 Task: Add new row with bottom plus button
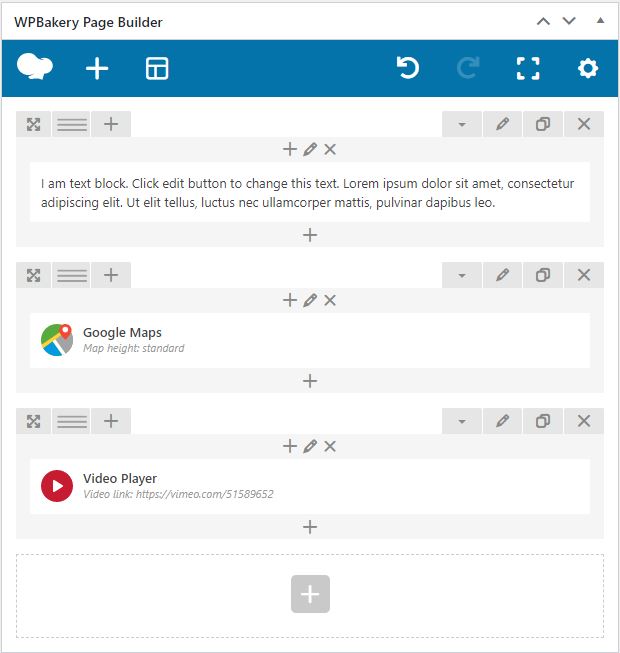(x=310, y=594)
